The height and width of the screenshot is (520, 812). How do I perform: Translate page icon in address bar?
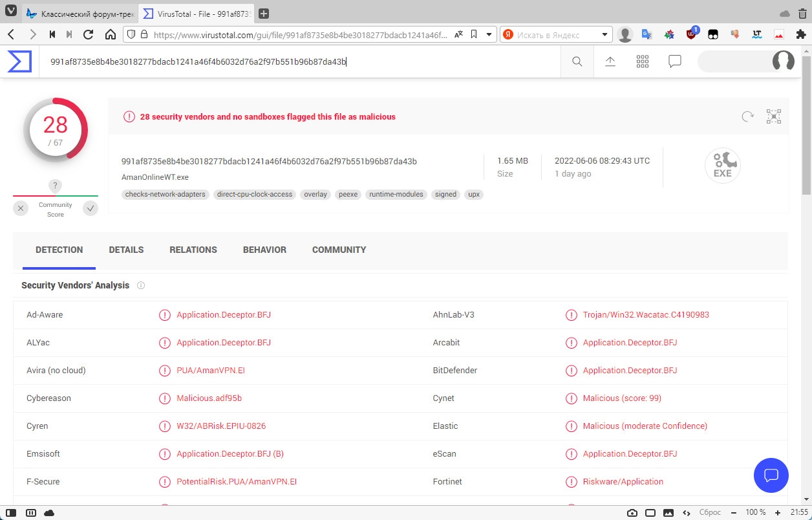tap(458, 34)
